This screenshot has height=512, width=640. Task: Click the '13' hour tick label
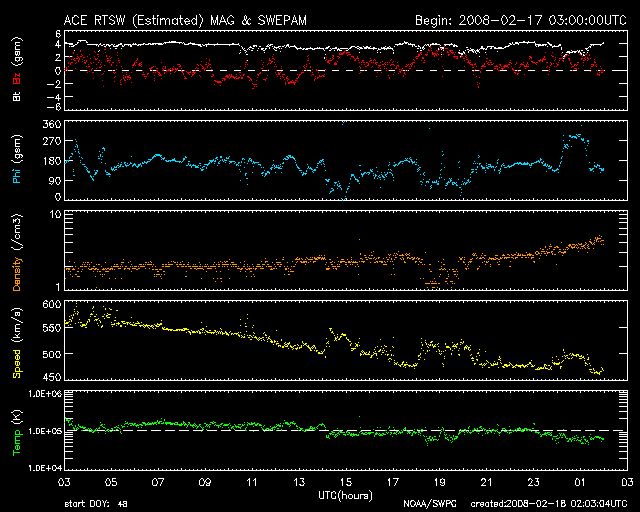[x=299, y=483]
